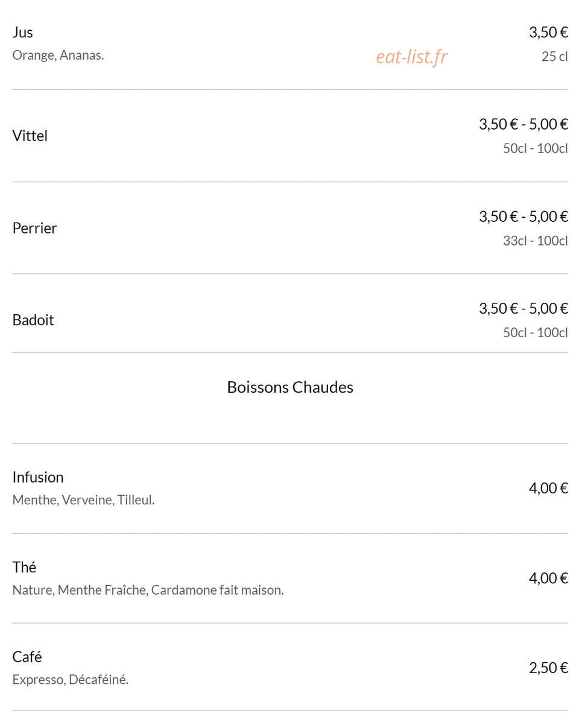
Task: Select the Badoit drink entry
Action: (x=33, y=320)
